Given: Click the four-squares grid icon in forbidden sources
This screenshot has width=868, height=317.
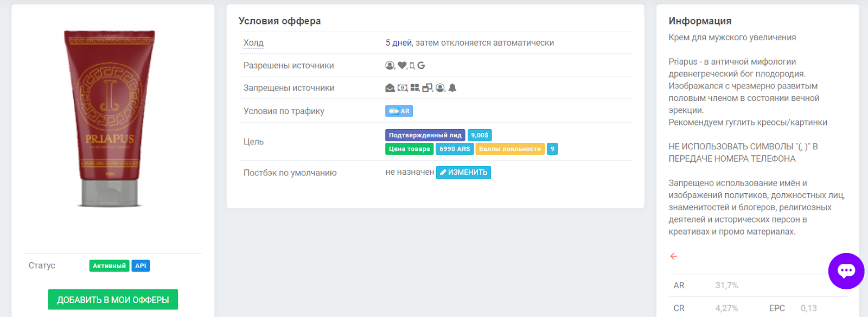Looking at the screenshot, I should coord(415,88).
